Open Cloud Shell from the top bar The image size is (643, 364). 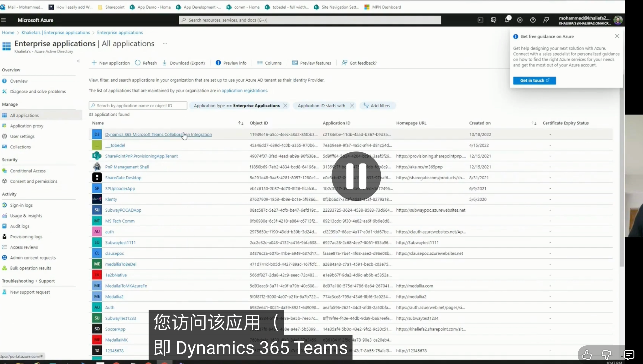pyautogui.click(x=480, y=20)
